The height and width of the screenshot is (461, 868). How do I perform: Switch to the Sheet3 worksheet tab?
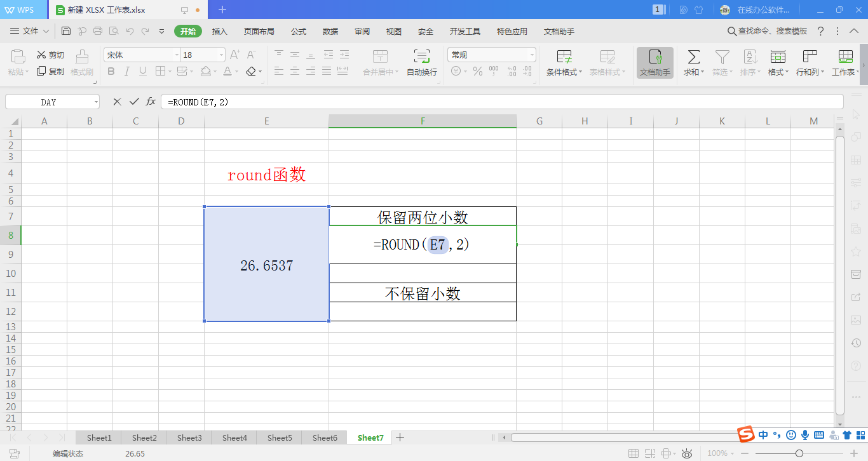tap(189, 438)
